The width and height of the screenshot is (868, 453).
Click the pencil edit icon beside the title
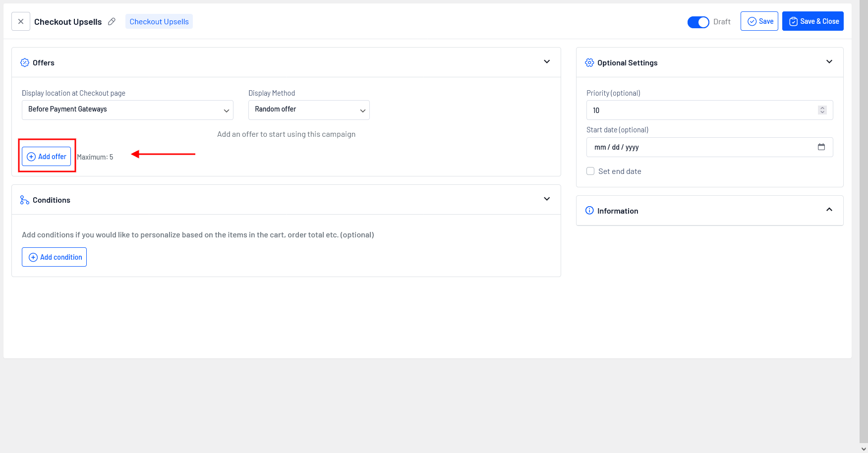112,21
